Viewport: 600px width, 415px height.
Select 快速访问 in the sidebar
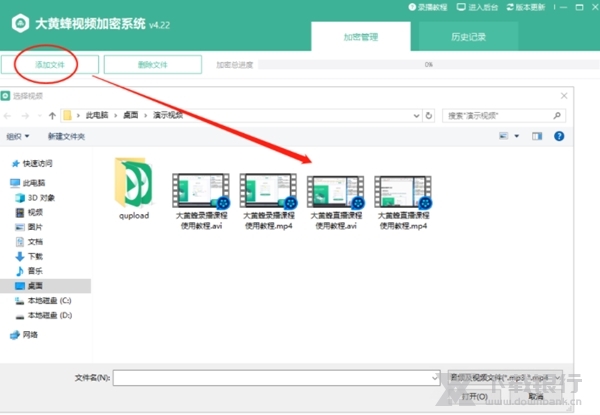click(x=32, y=164)
